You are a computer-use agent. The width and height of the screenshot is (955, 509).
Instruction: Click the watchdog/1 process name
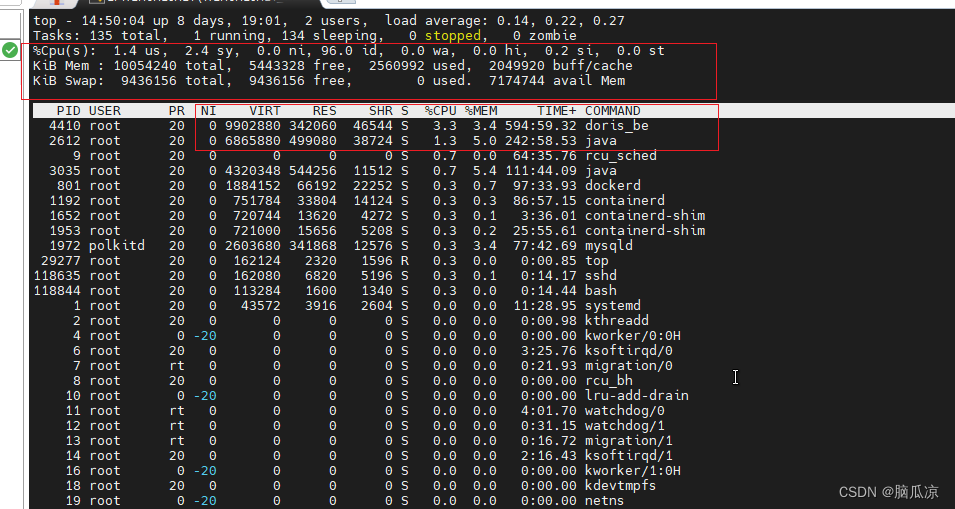[624, 426]
